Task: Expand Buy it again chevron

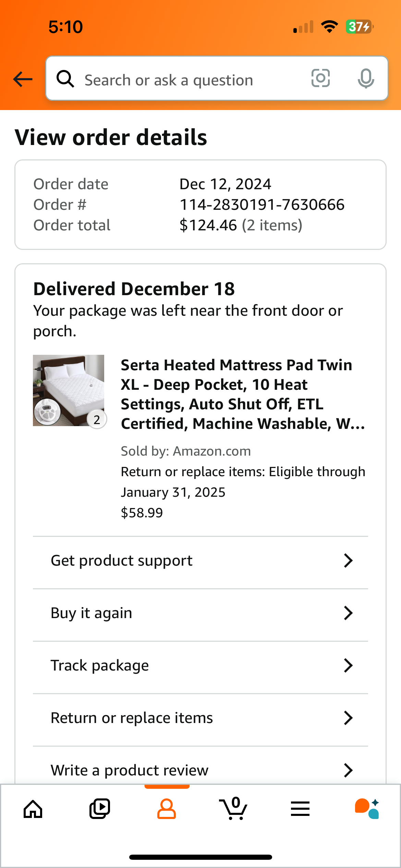Action: 348,613
